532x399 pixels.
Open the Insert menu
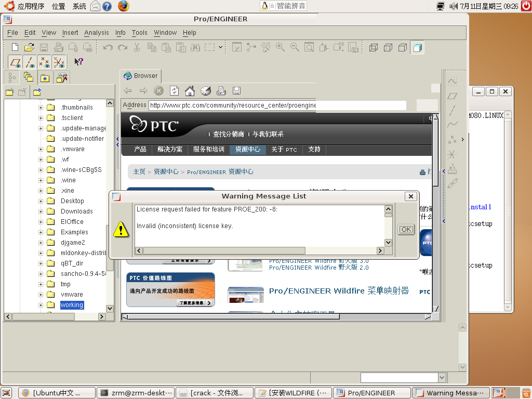tap(70, 33)
